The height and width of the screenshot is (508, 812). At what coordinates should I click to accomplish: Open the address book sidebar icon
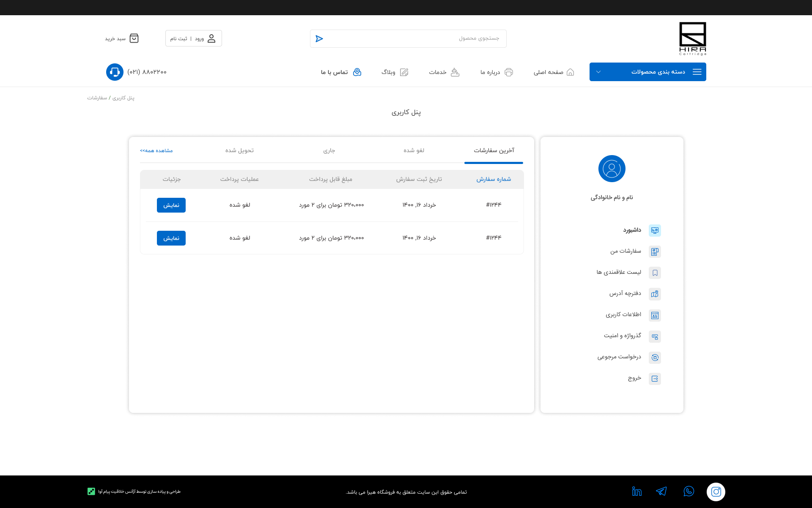(x=655, y=294)
